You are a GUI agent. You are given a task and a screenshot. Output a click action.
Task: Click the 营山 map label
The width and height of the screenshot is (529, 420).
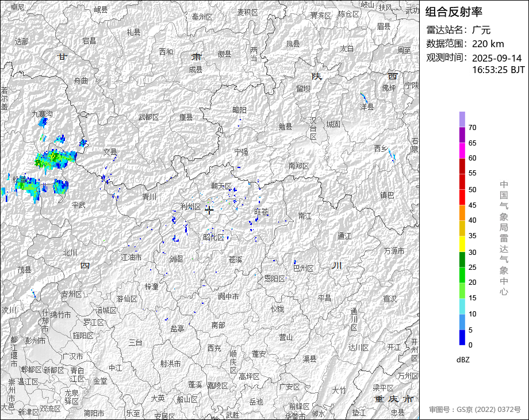point(286,337)
